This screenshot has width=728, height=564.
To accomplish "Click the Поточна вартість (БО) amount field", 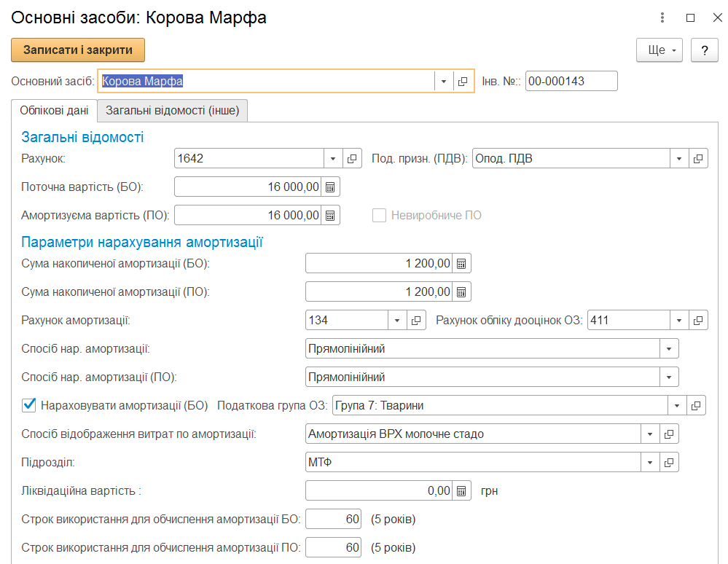I will click(x=248, y=187).
